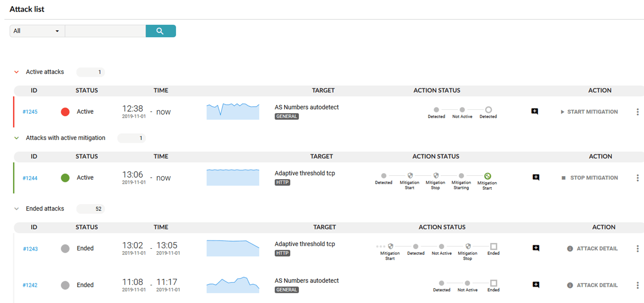Collapse the Ended attacks section

[17, 209]
